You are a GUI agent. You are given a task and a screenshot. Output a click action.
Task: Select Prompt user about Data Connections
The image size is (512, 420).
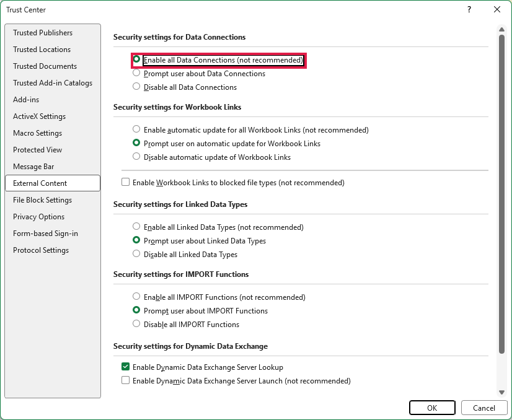click(136, 72)
